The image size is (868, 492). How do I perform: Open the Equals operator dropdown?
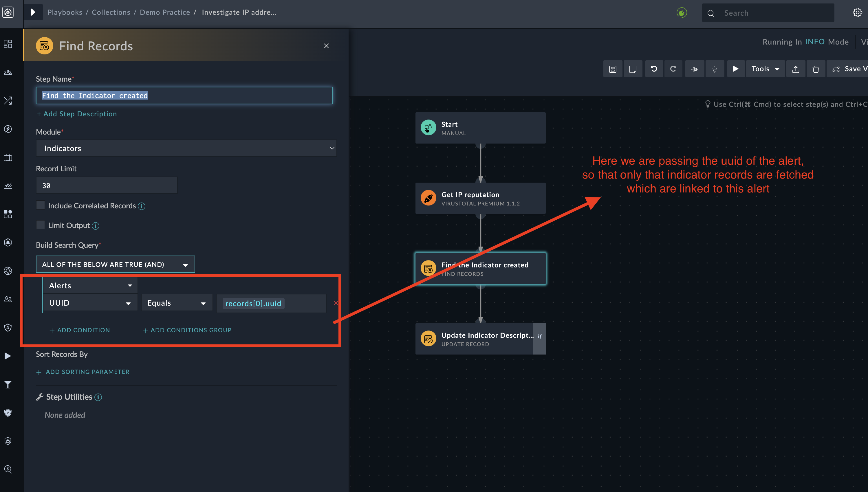pyautogui.click(x=176, y=303)
